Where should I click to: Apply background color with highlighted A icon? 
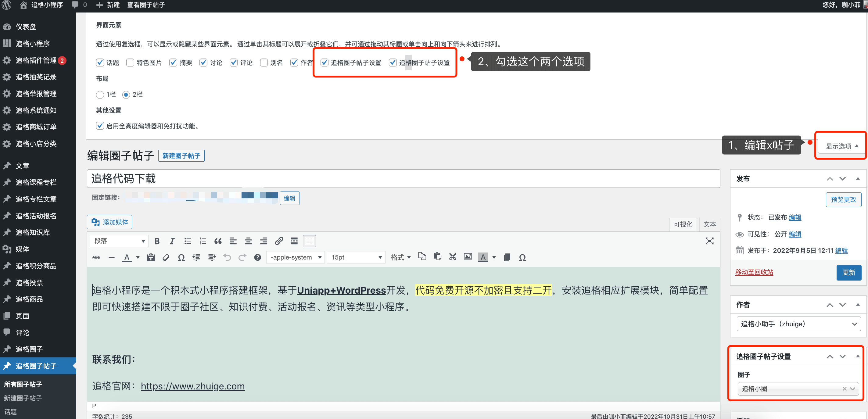(x=483, y=258)
